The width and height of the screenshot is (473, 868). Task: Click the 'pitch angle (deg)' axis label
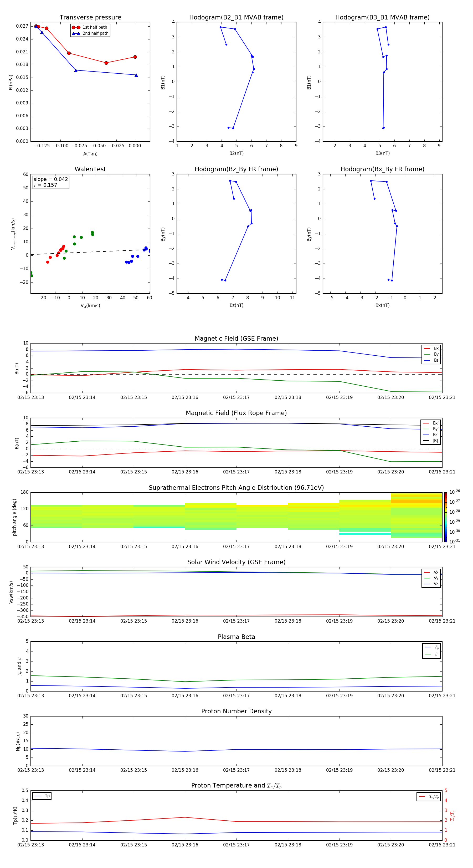(14, 517)
